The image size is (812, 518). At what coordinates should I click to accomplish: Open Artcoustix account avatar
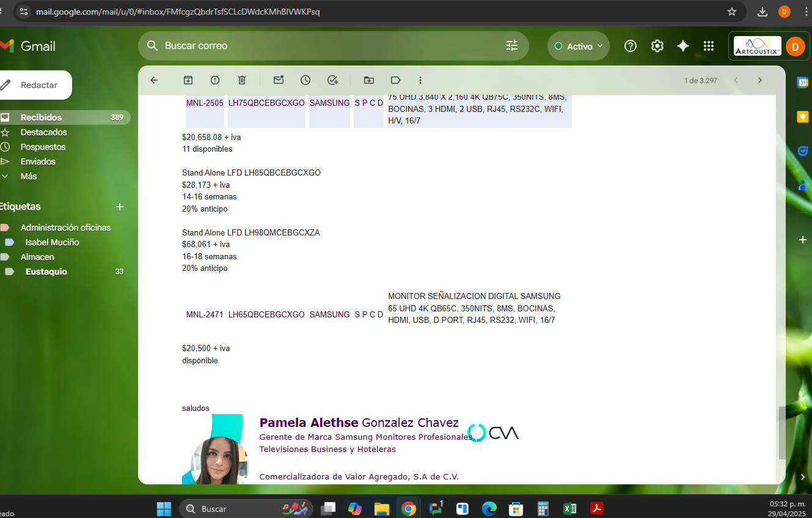point(795,46)
